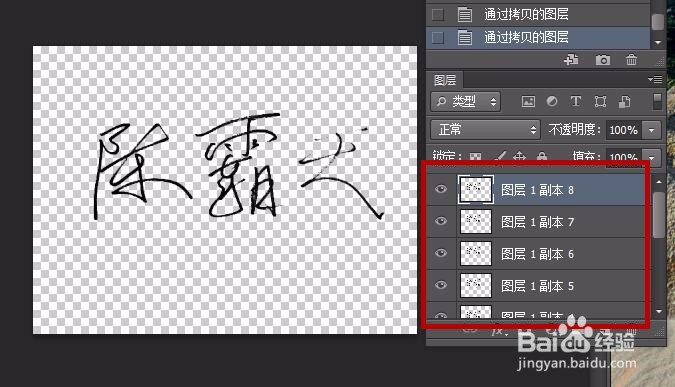Toggle history brush source for second 通过拷贝的图层
Screen dimensions: 675x387
(x=438, y=37)
